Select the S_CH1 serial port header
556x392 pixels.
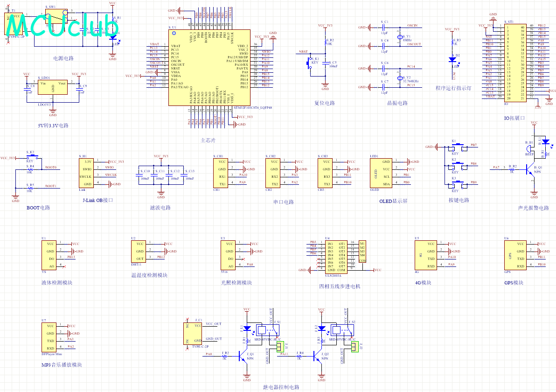click(x=221, y=173)
